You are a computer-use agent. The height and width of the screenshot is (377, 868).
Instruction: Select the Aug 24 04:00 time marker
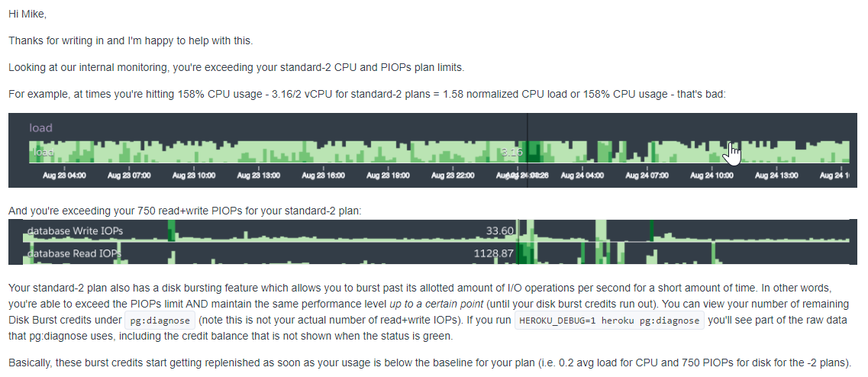582,175
